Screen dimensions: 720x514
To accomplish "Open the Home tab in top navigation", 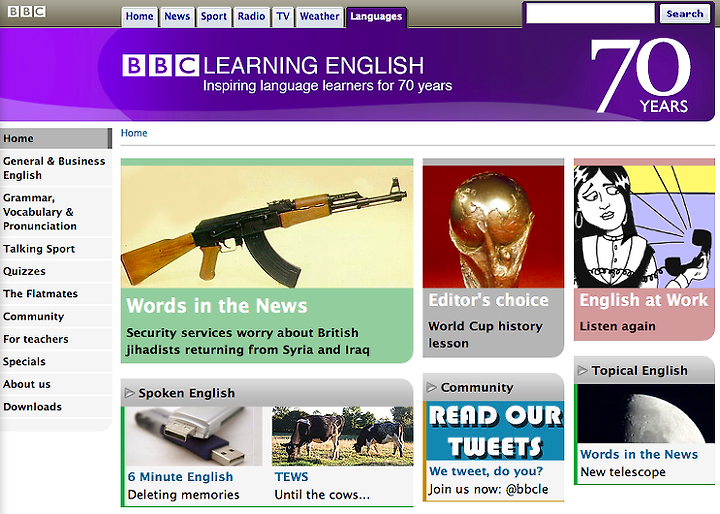I will [x=139, y=17].
